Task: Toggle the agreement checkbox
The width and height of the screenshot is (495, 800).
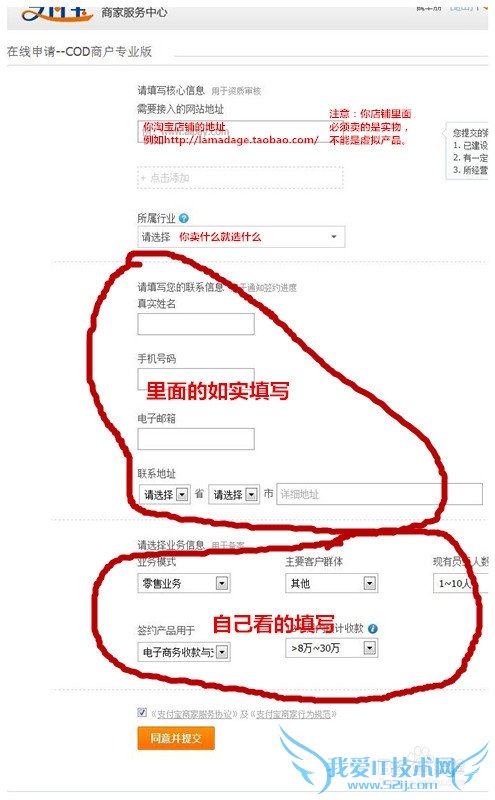Action: 142,713
